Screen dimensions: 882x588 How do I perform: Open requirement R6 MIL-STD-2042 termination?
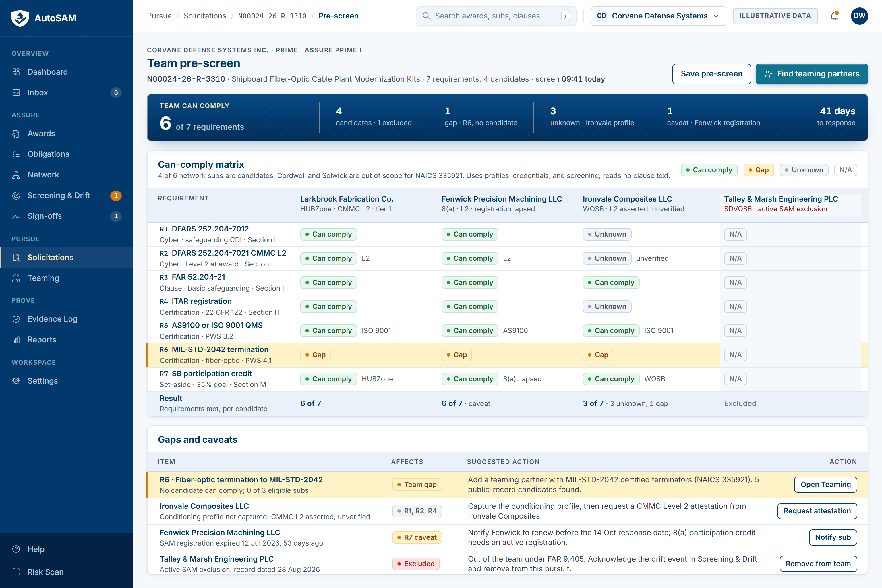pos(220,349)
